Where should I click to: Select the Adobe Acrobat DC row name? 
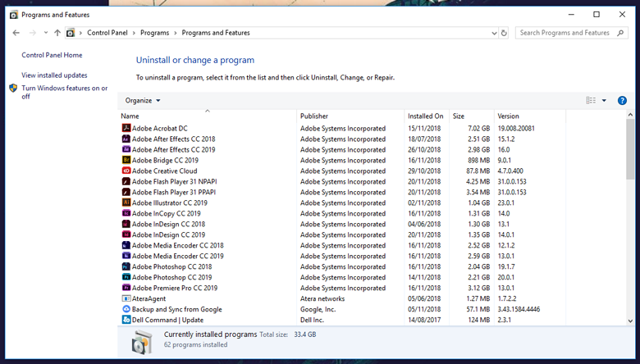pyautogui.click(x=160, y=128)
